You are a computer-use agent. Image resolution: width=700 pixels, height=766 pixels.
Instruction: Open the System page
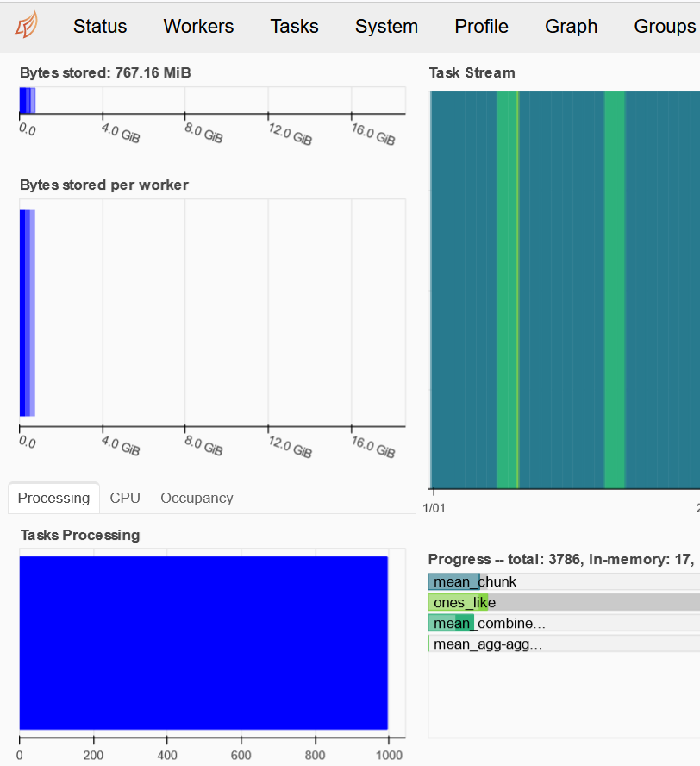[386, 27]
